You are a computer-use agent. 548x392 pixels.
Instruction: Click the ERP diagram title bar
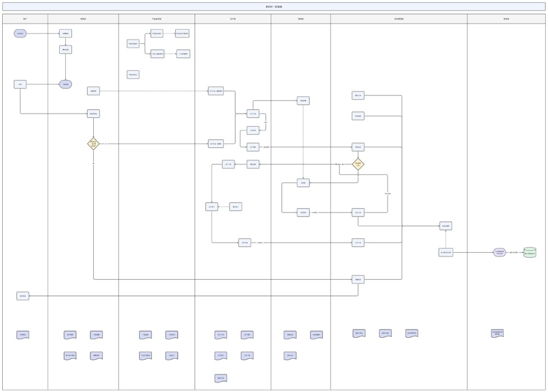pos(274,7)
